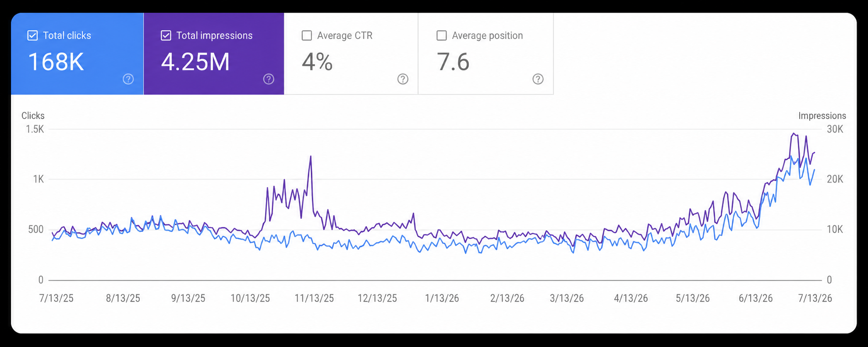This screenshot has width=868, height=347.
Task: Select the 4.25M total impressions value
Action: [195, 62]
